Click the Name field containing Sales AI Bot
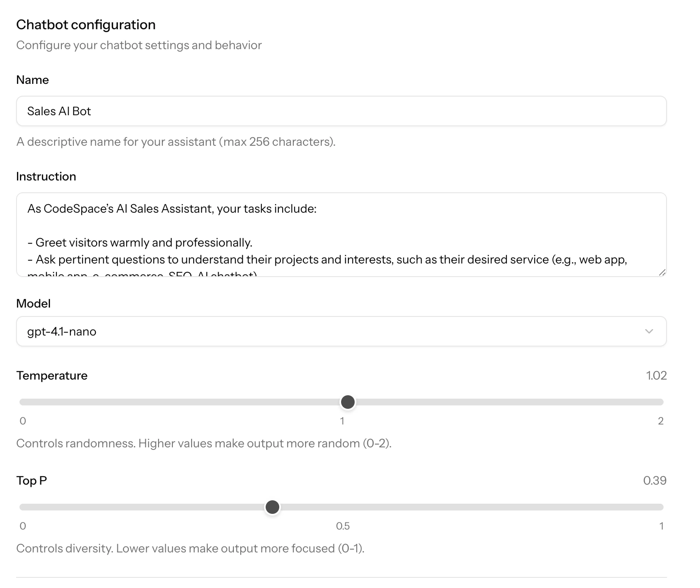Viewport: 700px width, 588px height. [x=341, y=111]
